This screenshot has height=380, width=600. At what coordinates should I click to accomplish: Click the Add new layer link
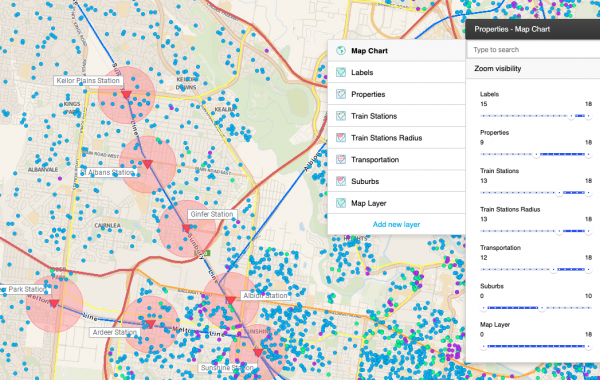coord(396,224)
